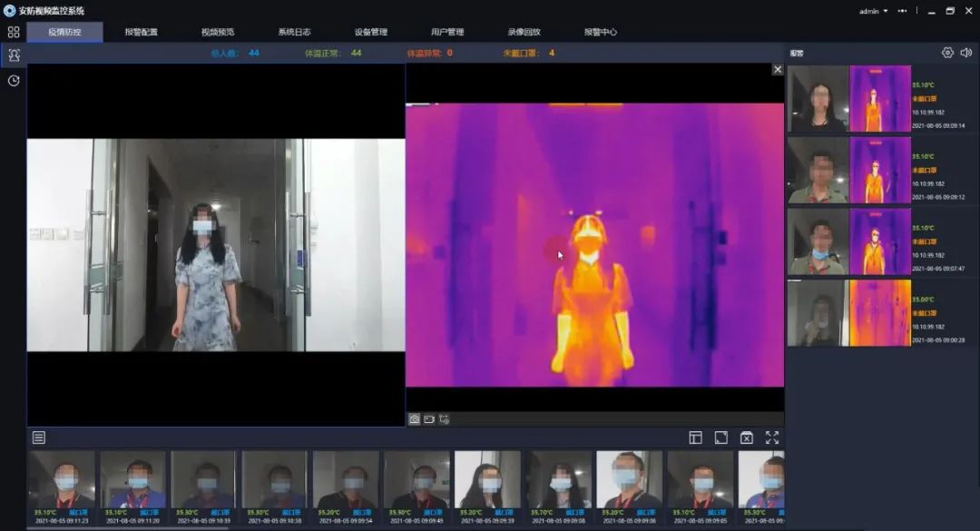The width and height of the screenshot is (980, 531).
Task: Select the face monitoring sidebar icon
Action: click(x=13, y=55)
